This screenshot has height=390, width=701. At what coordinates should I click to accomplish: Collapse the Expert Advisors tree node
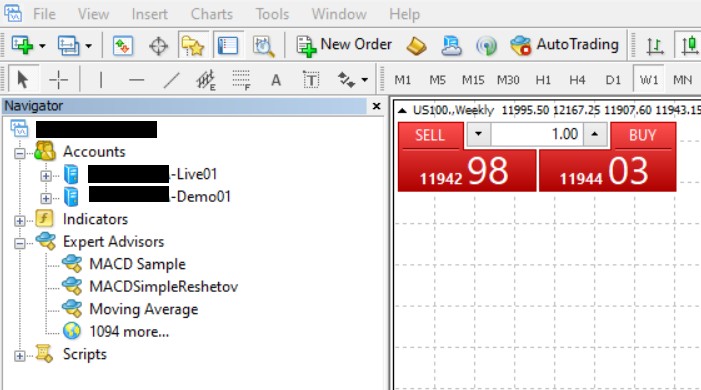click(x=19, y=243)
